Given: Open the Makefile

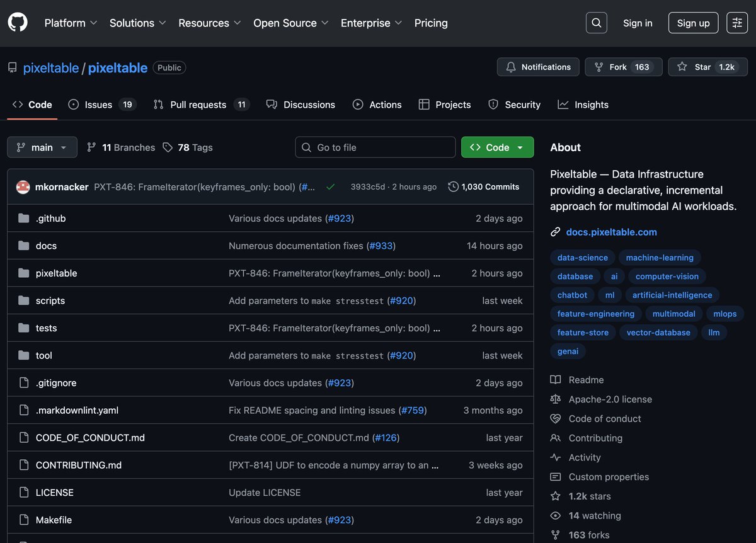Looking at the screenshot, I should tap(54, 520).
